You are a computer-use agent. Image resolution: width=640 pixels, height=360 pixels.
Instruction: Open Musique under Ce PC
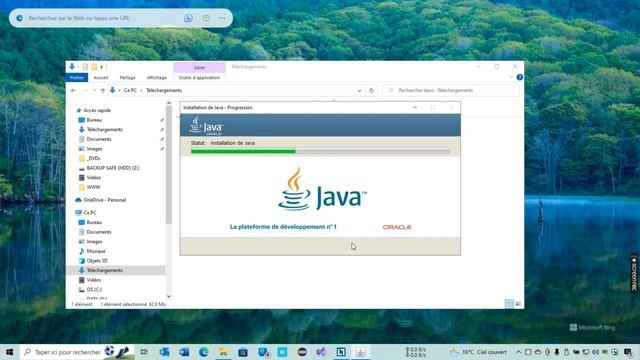click(96, 251)
